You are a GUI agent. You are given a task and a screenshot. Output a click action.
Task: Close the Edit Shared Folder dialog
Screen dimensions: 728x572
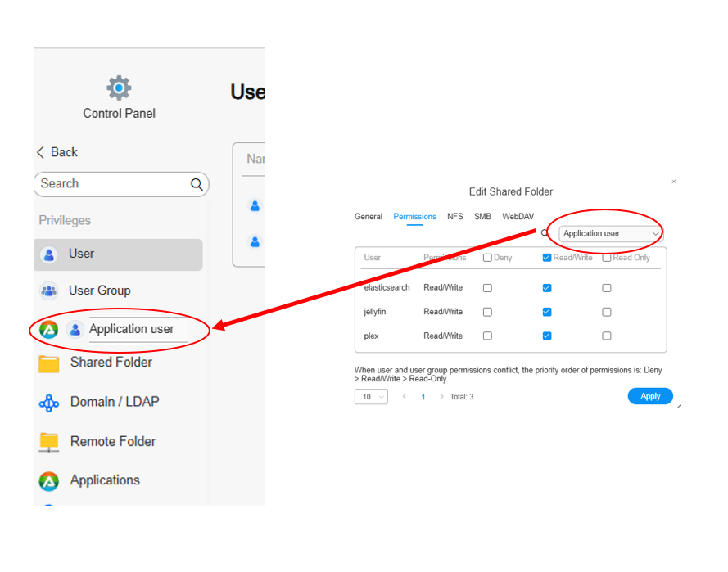tap(674, 182)
